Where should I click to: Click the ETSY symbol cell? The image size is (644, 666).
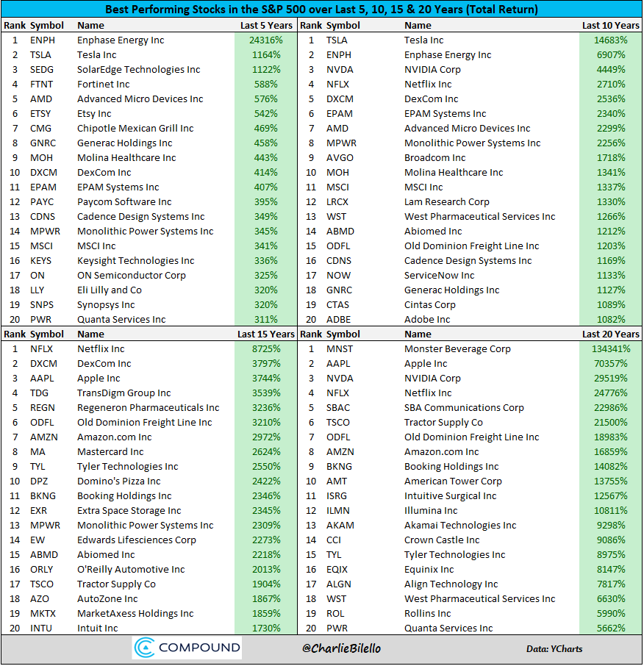[40, 114]
